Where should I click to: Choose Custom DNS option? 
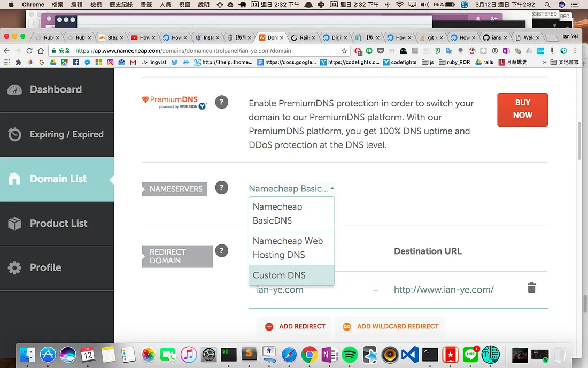[x=291, y=275]
